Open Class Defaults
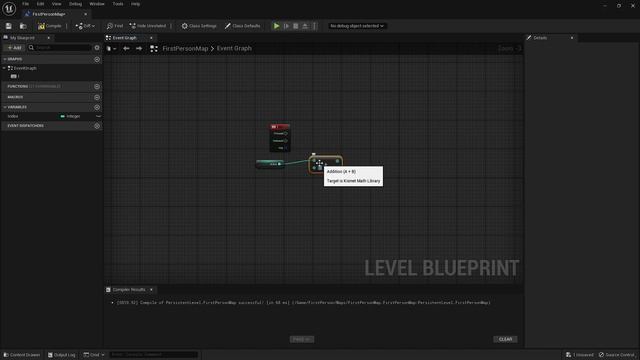 point(242,26)
